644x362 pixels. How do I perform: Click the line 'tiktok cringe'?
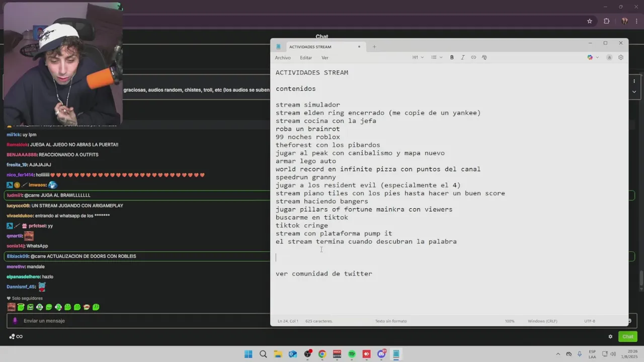[x=302, y=225]
